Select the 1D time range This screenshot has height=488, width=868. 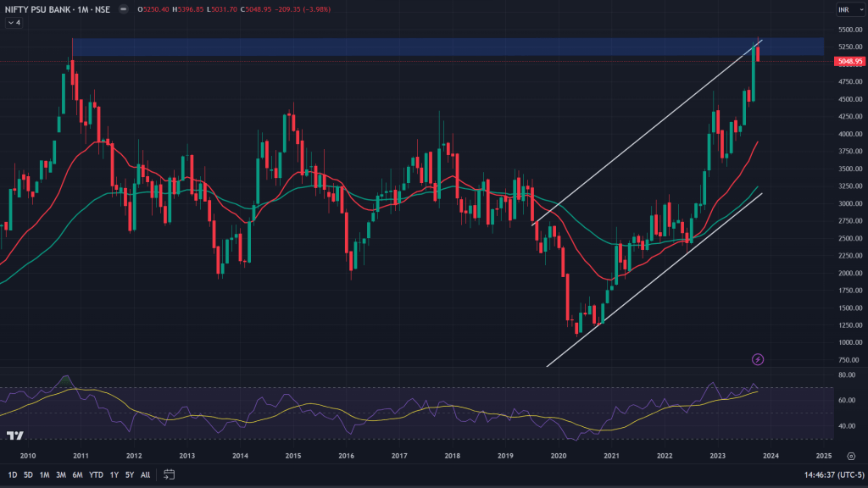click(13, 474)
